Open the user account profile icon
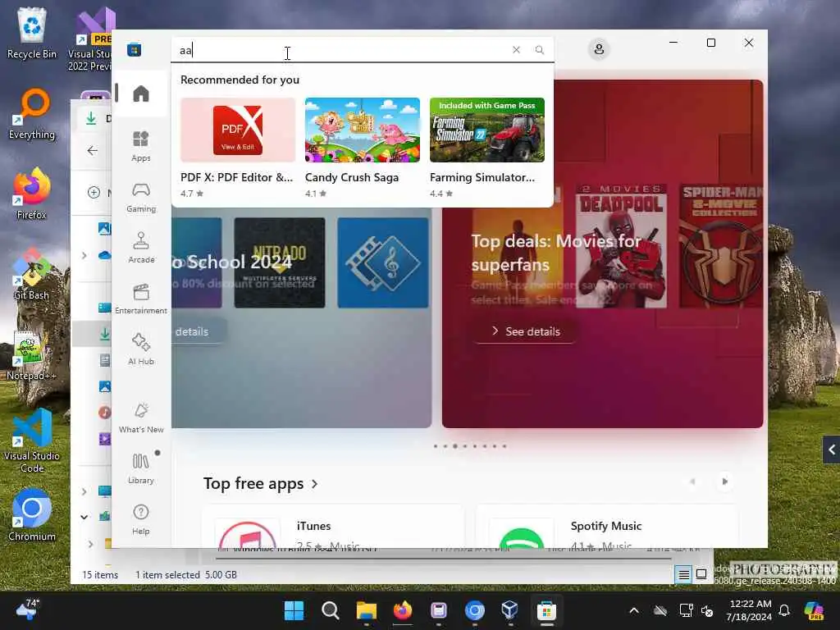The height and width of the screenshot is (630, 840). (599, 49)
